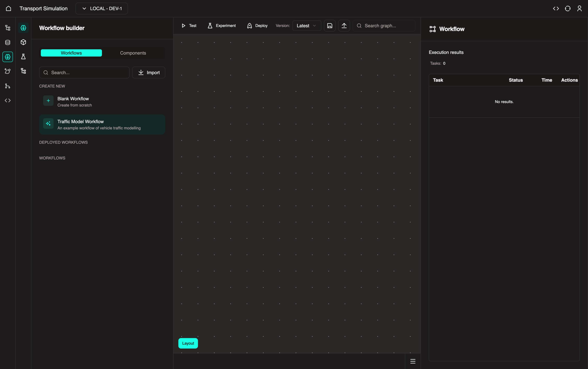
Task: Click the Workflow panel icon in right header
Action: (433, 29)
